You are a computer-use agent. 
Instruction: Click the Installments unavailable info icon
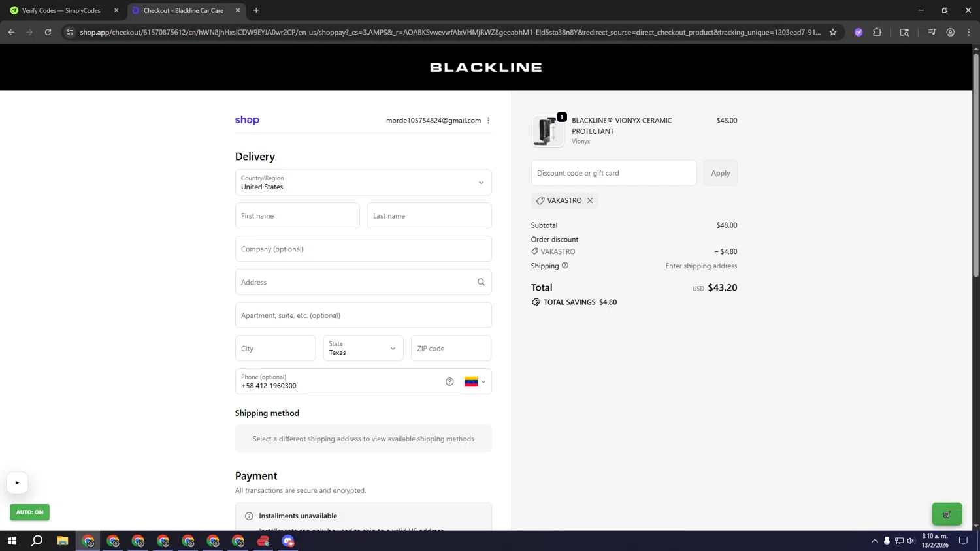pos(249,516)
